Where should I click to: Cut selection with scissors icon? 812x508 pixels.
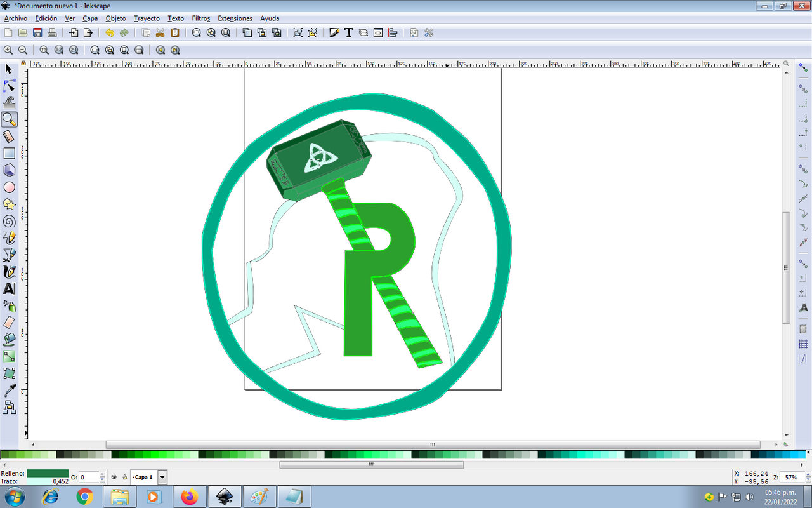(x=160, y=33)
